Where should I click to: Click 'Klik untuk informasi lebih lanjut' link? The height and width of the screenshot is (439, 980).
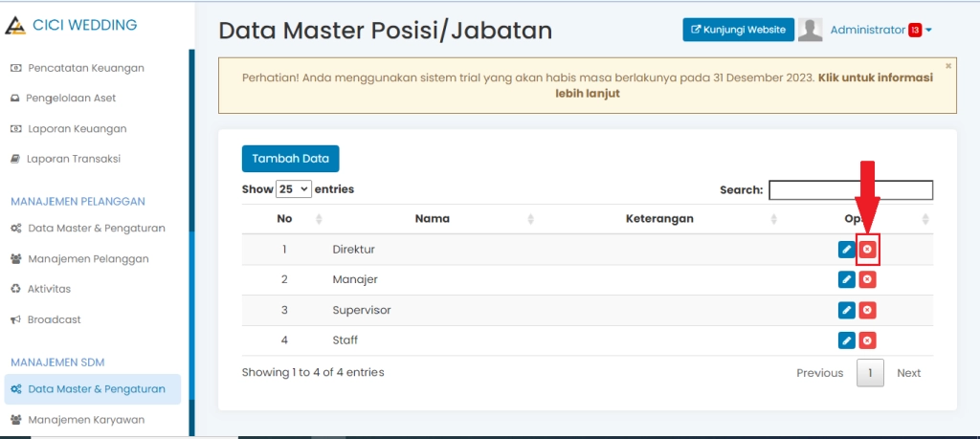[x=745, y=85]
